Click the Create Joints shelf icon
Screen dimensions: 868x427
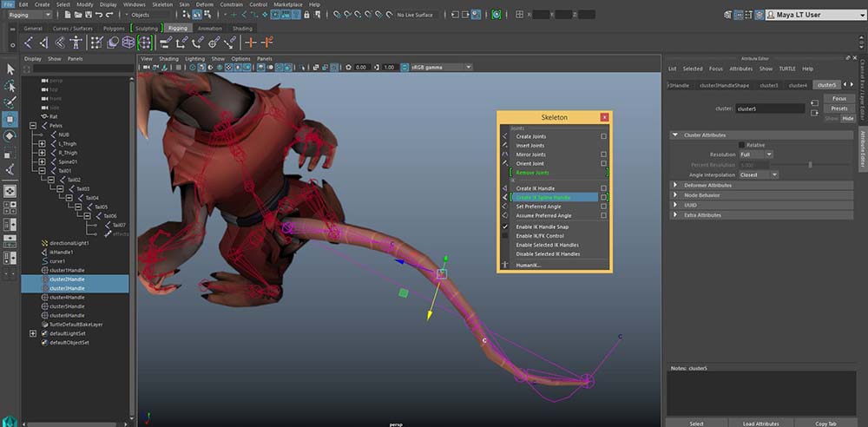tap(27, 42)
